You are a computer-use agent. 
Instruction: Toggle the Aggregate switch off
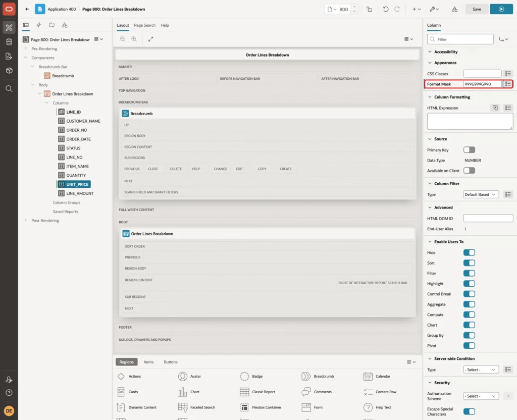tap(469, 304)
